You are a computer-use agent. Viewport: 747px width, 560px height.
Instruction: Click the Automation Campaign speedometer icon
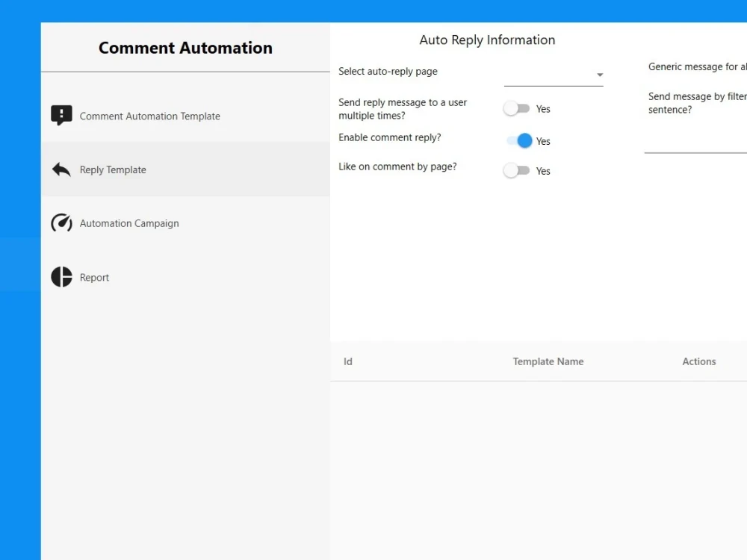[61, 223]
